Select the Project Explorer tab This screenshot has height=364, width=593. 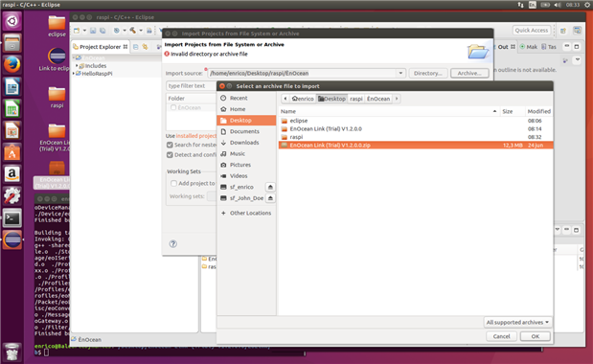(100, 47)
